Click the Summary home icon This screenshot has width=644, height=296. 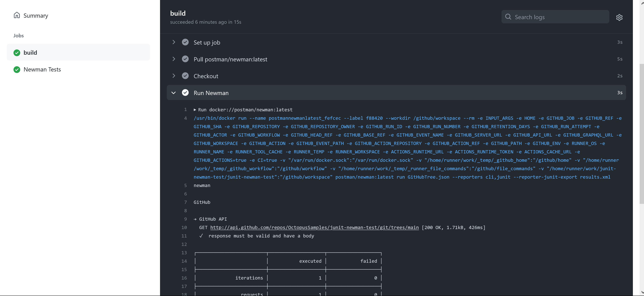(x=17, y=15)
